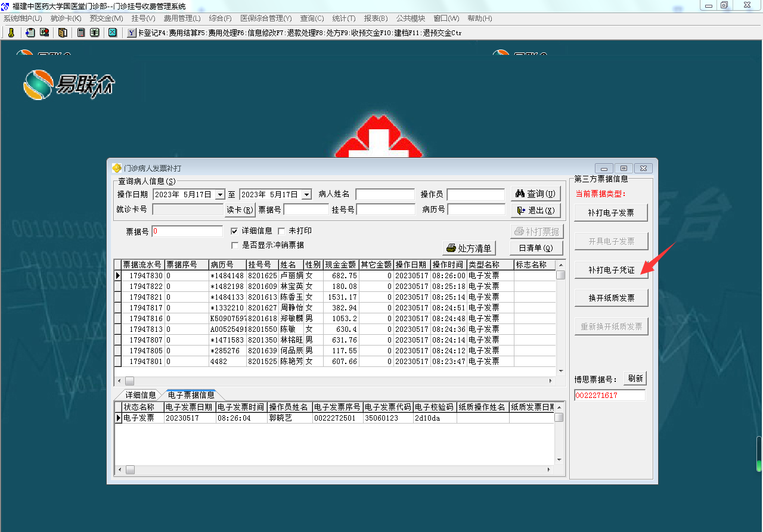Image resolution: width=763 pixels, height=532 pixels.
Task: Select the row with 票据流水号 17947821
Action: 335,297
